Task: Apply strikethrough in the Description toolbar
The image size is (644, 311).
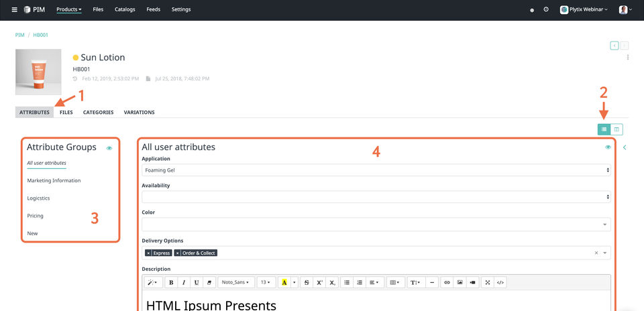Action: [307, 282]
